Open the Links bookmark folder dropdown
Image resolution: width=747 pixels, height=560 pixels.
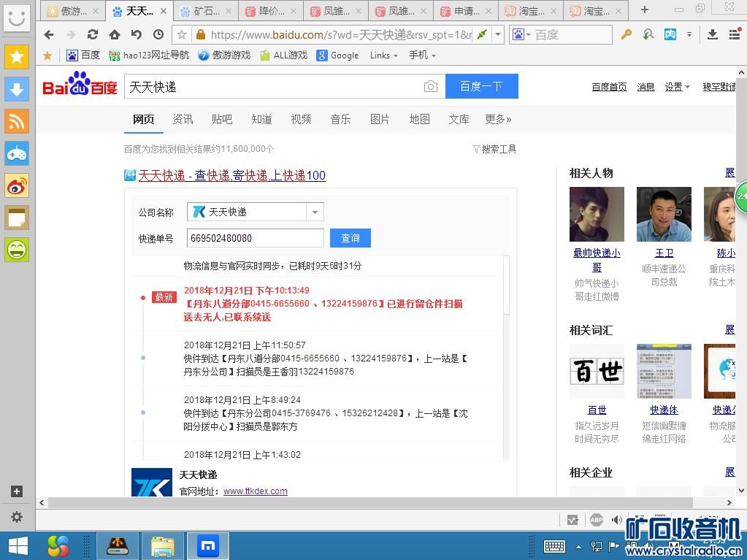point(383,55)
